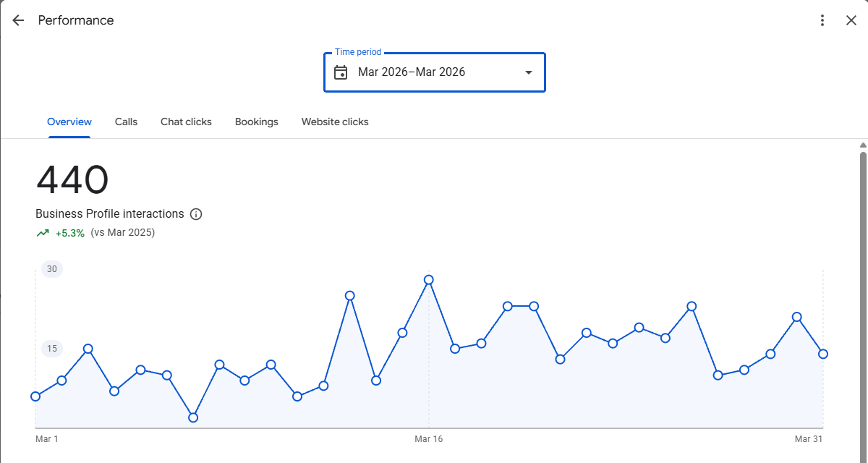
Task: Switch to the Overview tab
Action: point(69,122)
